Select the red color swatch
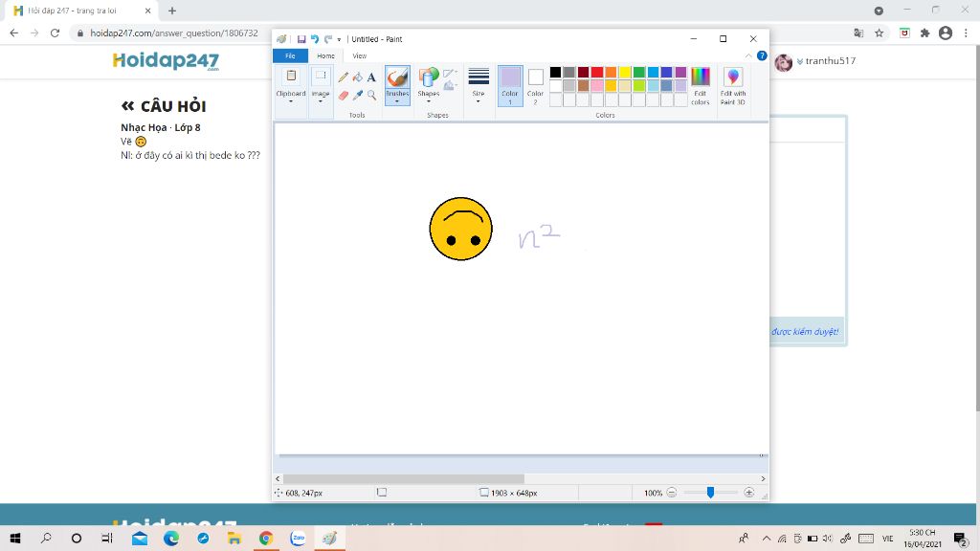This screenshot has height=551, width=980. pos(597,73)
